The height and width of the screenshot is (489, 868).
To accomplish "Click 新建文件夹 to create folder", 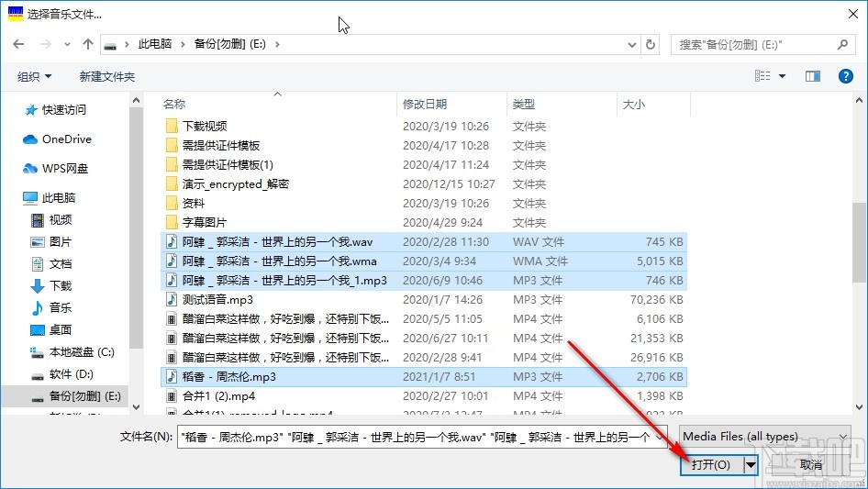I will coord(106,76).
